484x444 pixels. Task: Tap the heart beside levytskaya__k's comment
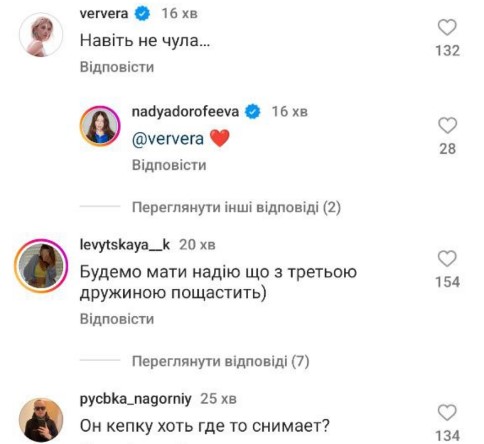point(447,259)
